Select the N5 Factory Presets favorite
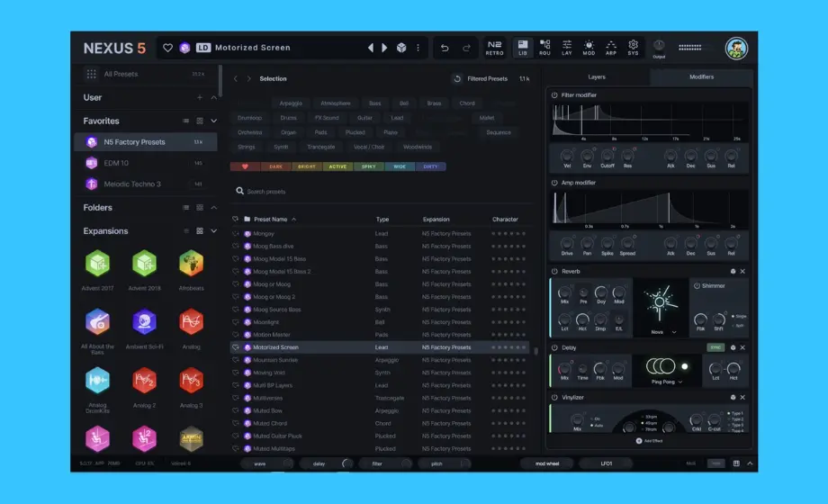Viewport: 828px width, 504px height. click(x=146, y=142)
